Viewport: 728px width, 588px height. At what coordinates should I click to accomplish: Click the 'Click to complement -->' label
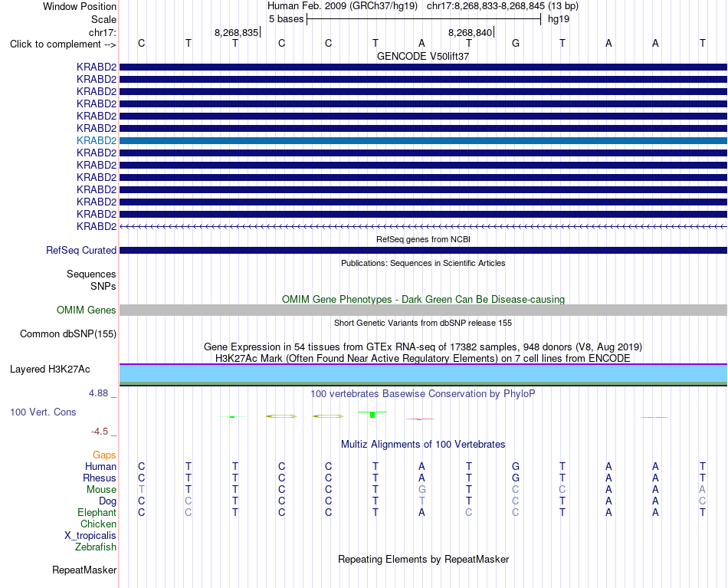pyautogui.click(x=63, y=44)
